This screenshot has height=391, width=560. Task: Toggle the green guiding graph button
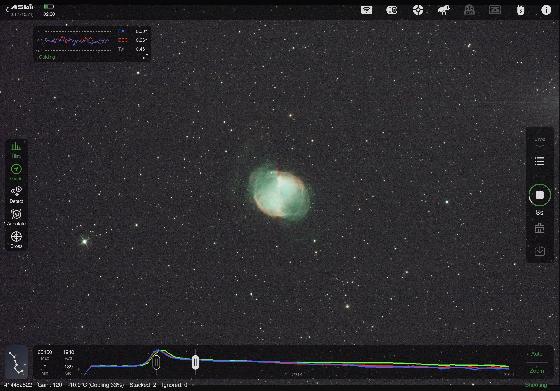point(16,172)
